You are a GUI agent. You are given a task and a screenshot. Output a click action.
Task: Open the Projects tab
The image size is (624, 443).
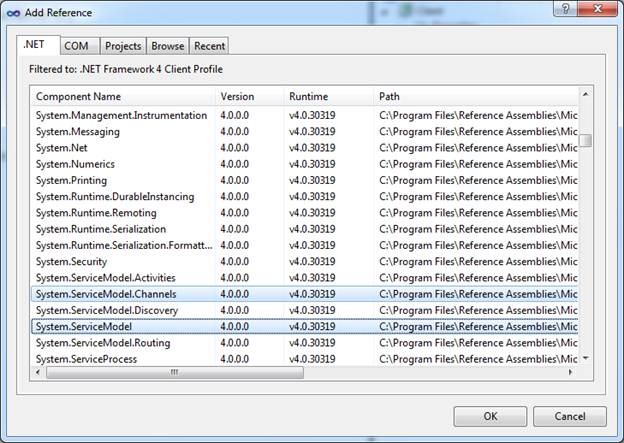click(x=122, y=46)
